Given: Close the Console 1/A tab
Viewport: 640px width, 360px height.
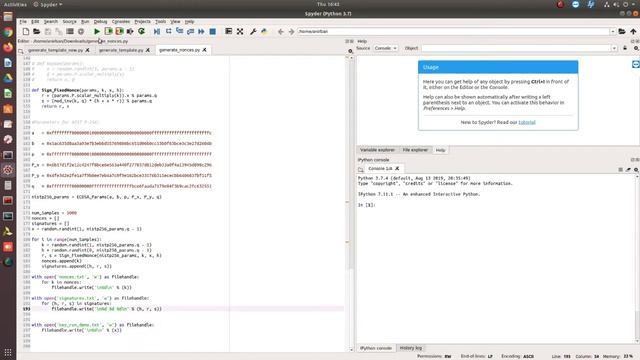Looking at the screenshot, I should (x=397, y=169).
